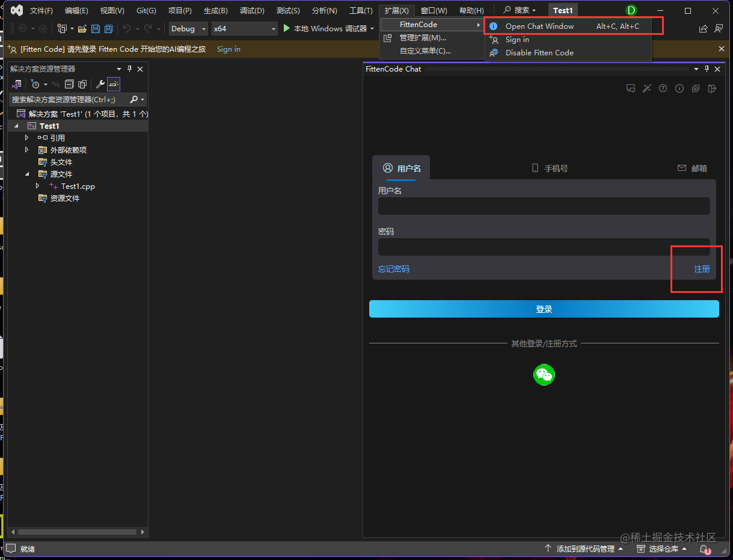This screenshot has height=560, width=733.
Task: Open the 调试(D) menu
Action: (x=252, y=11)
